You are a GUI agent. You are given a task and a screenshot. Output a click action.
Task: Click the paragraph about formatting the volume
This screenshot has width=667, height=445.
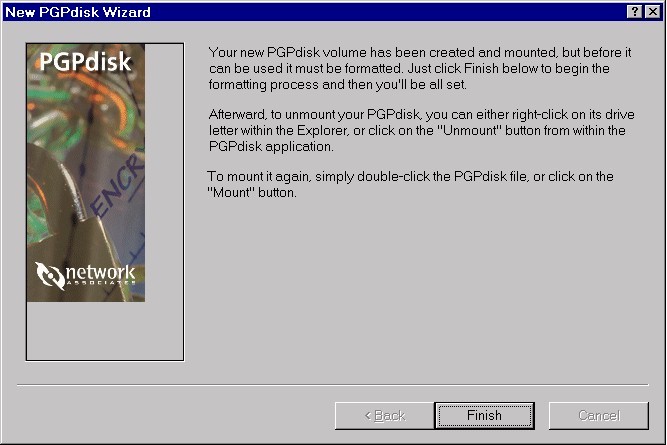click(x=420, y=68)
